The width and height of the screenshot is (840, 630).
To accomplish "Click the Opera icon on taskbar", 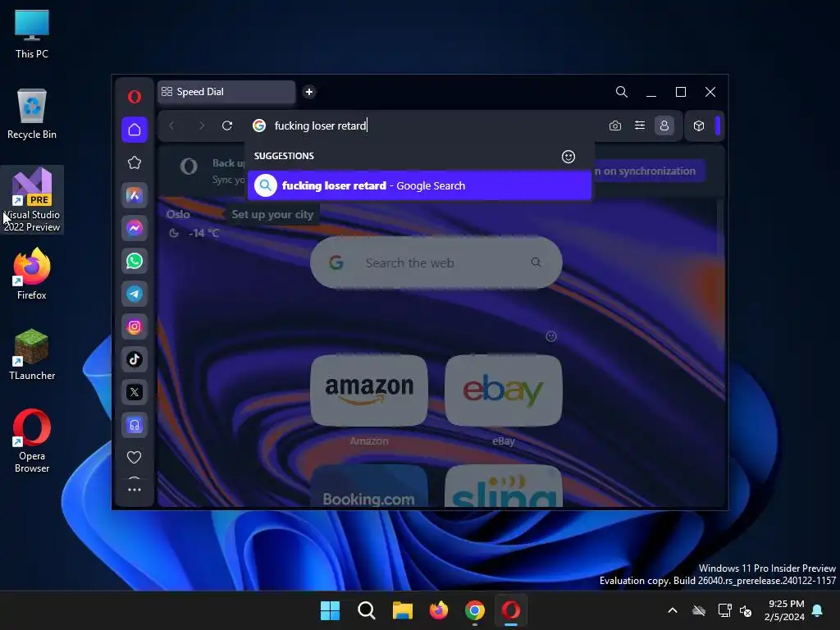I will (510, 610).
